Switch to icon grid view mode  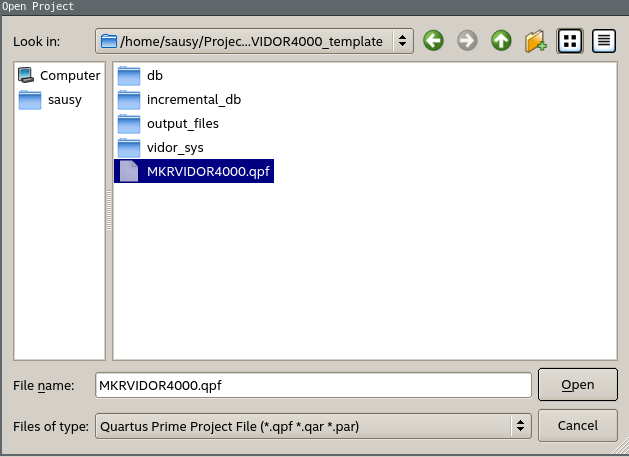tap(570, 41)
